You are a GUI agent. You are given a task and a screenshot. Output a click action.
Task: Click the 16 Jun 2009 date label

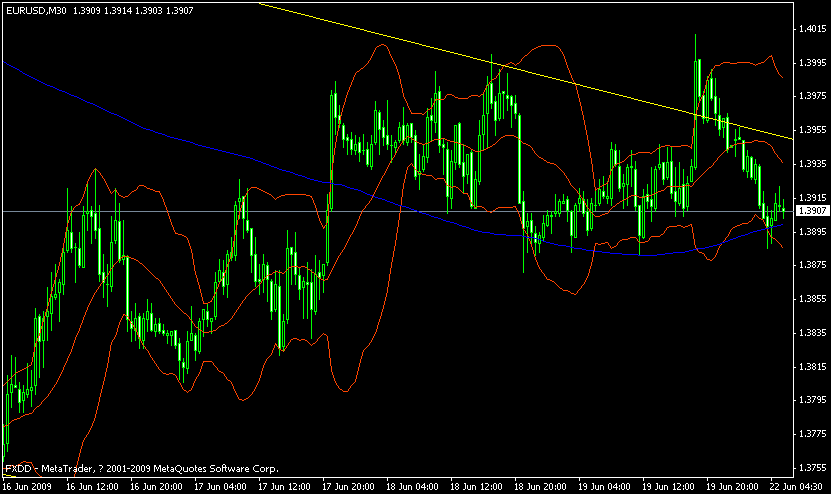click(x=28, y=487)
